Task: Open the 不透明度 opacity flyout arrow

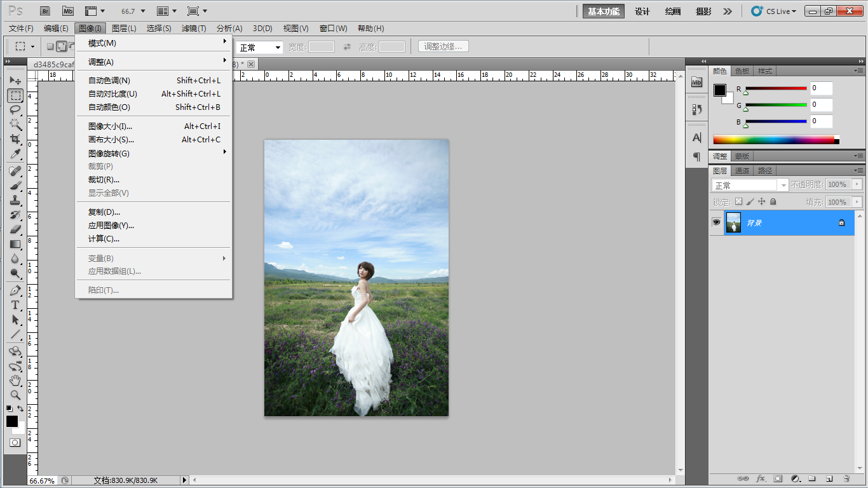Action: pos(857,184)
